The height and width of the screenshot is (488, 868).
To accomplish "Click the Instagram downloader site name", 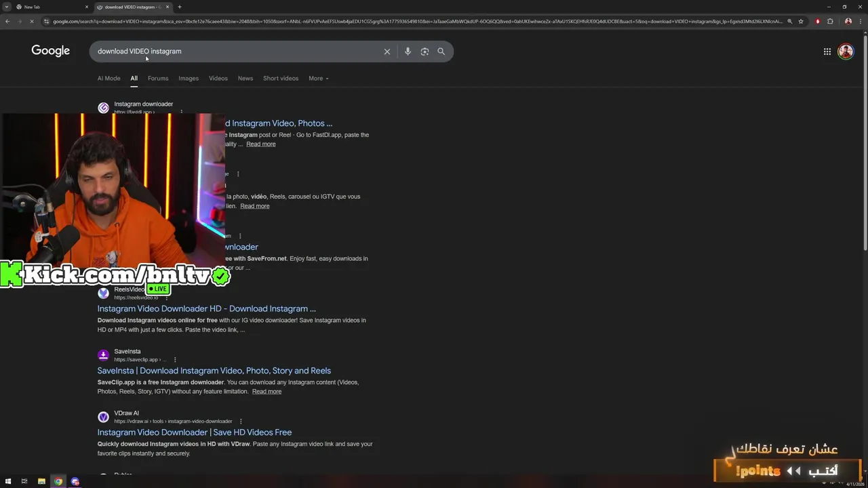I will coord(144,104).
